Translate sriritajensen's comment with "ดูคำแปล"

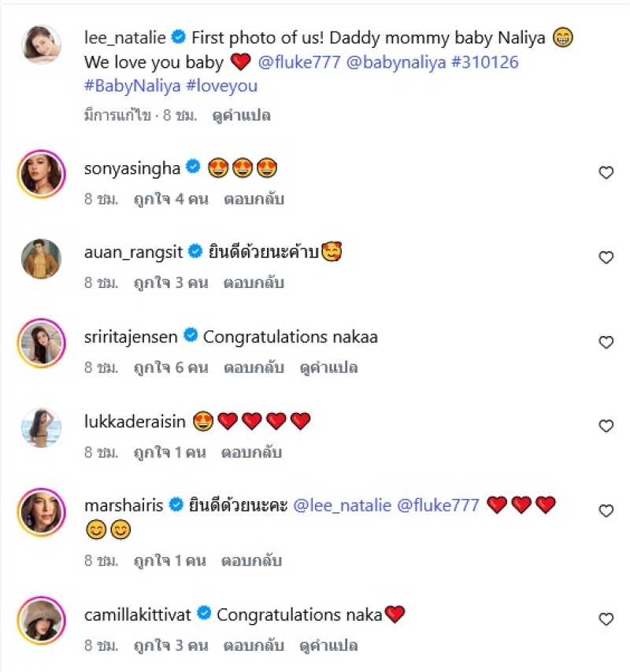tap(328, 367)
